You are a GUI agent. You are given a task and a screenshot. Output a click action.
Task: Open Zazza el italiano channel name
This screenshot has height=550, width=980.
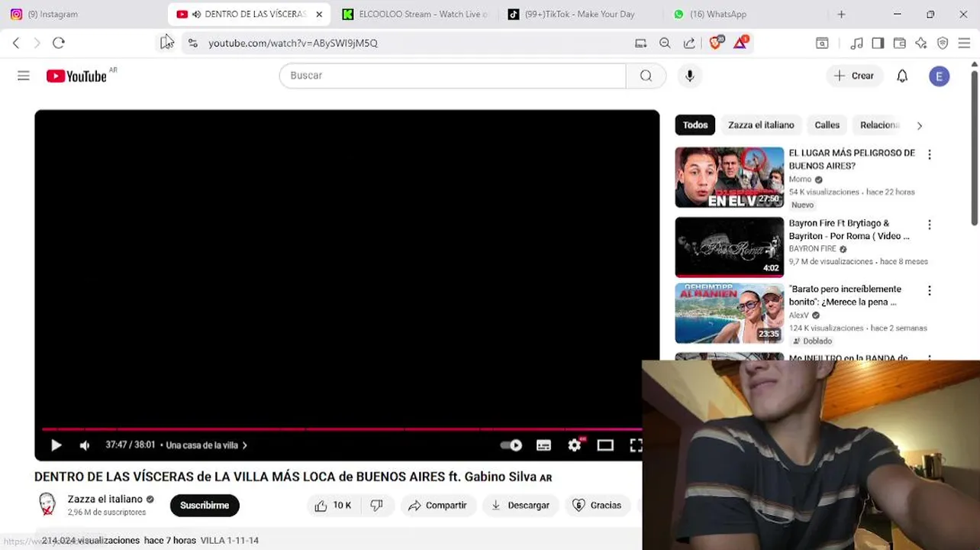105,499
